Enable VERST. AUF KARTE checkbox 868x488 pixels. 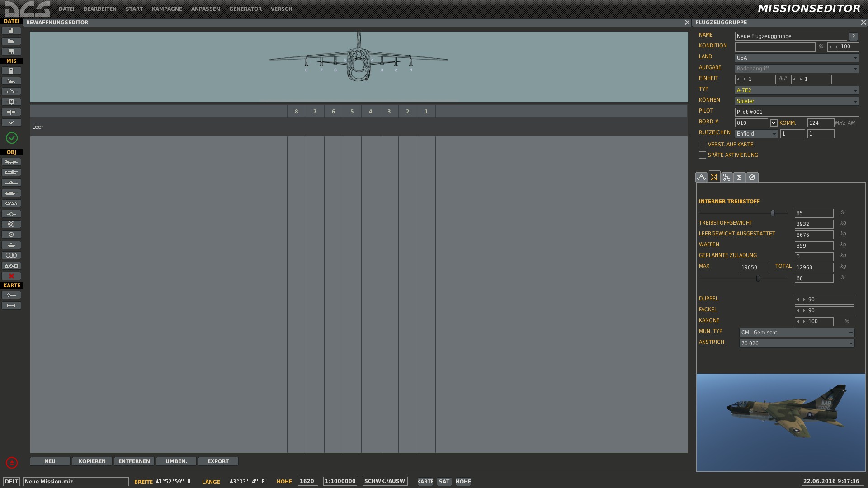[703, 145]
